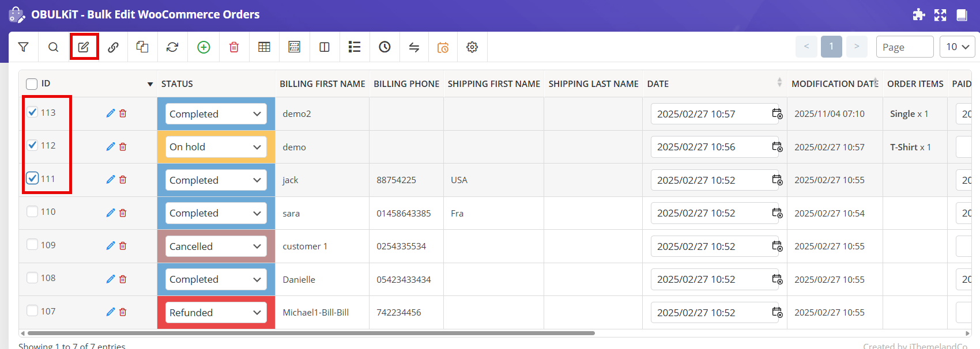
Task: Open status dropdown for order 112
Action: click(x=216, y=147)
